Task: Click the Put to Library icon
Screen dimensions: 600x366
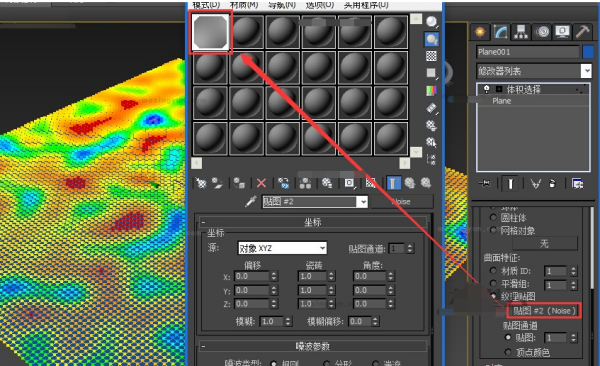Action: pyautogui.click(x=327, y=183)
